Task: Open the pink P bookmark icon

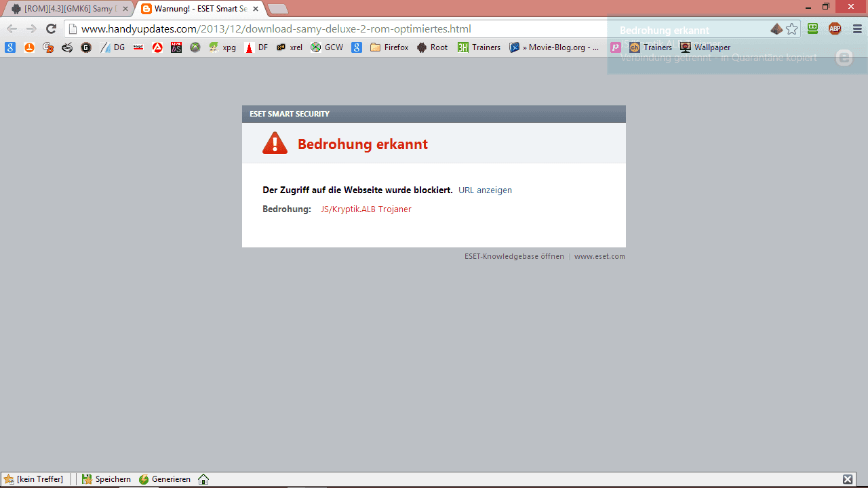Action: pyautogui.click(x=616, y=47)
